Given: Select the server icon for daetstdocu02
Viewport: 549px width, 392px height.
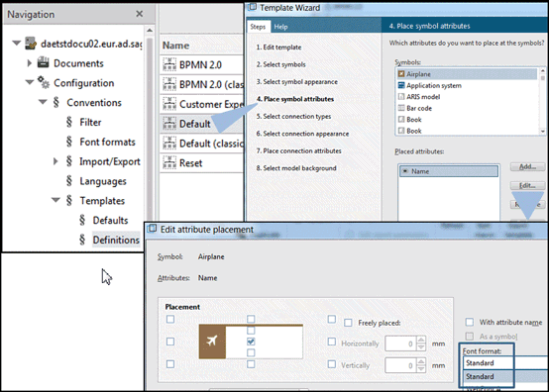Looking at the screenshot, I should click(x=31, y=44).
